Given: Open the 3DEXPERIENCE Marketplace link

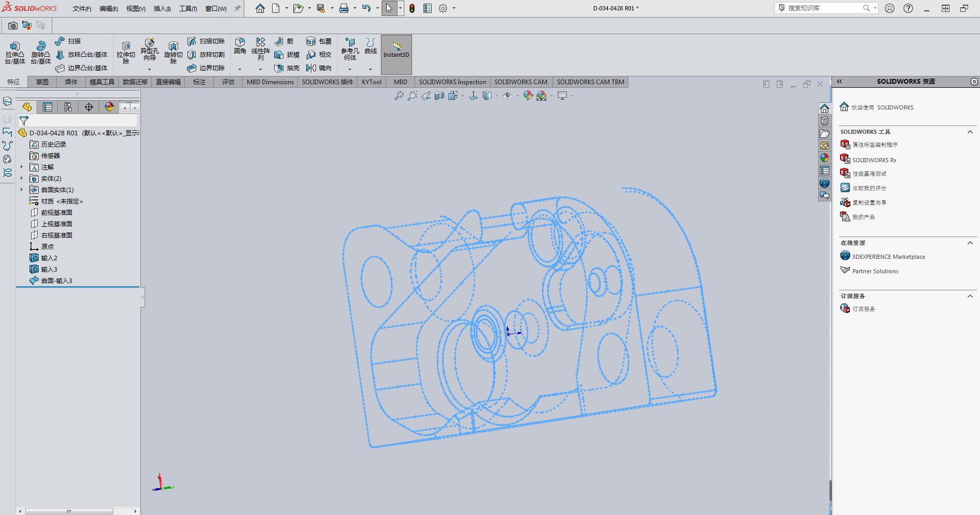Looking at the screenshot, I should point(889,257).
